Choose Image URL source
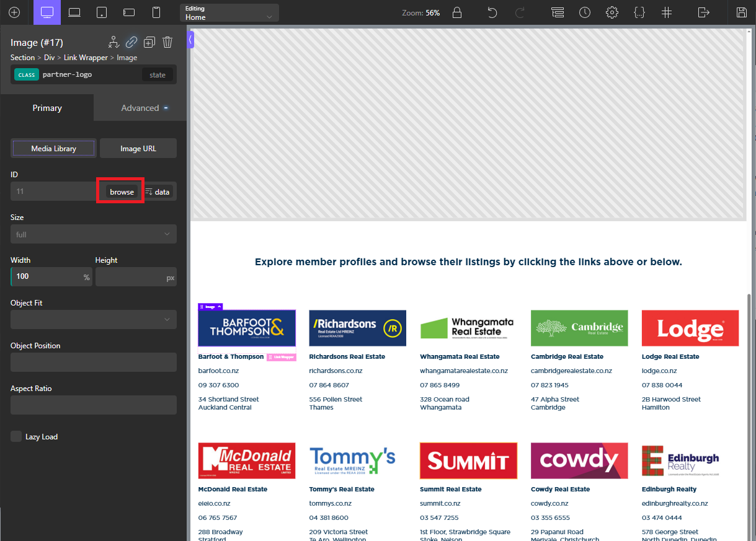This screenshot has height=541, width=756. [x=138, y=149]
